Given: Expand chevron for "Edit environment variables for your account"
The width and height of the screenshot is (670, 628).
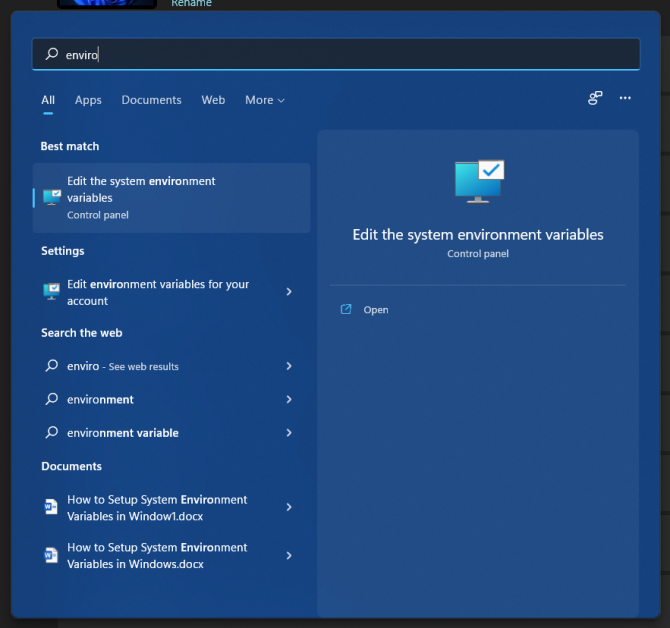Looking at the screenshot, I should [x=289, y=292].
